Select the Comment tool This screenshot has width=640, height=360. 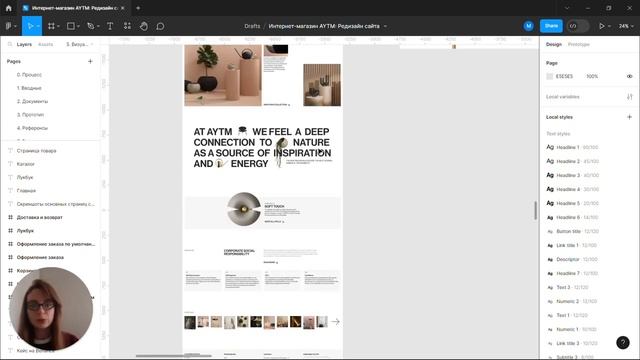[x=160, y=26]
